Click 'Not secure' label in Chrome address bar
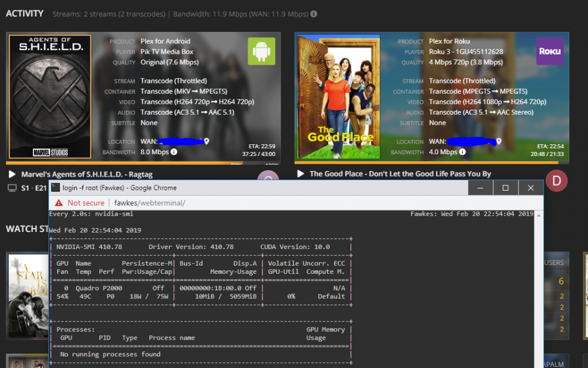This screenshot has height=368, width=588. coord(86,203)
